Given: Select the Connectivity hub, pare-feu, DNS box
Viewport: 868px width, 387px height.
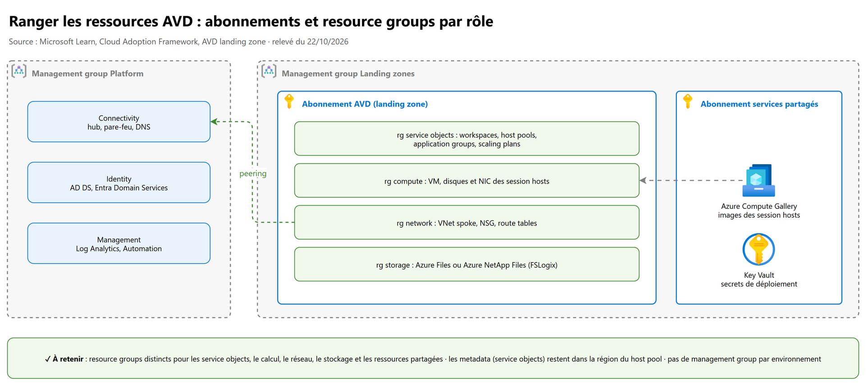Looking at the screenshot, I should [x=119, y=122].
